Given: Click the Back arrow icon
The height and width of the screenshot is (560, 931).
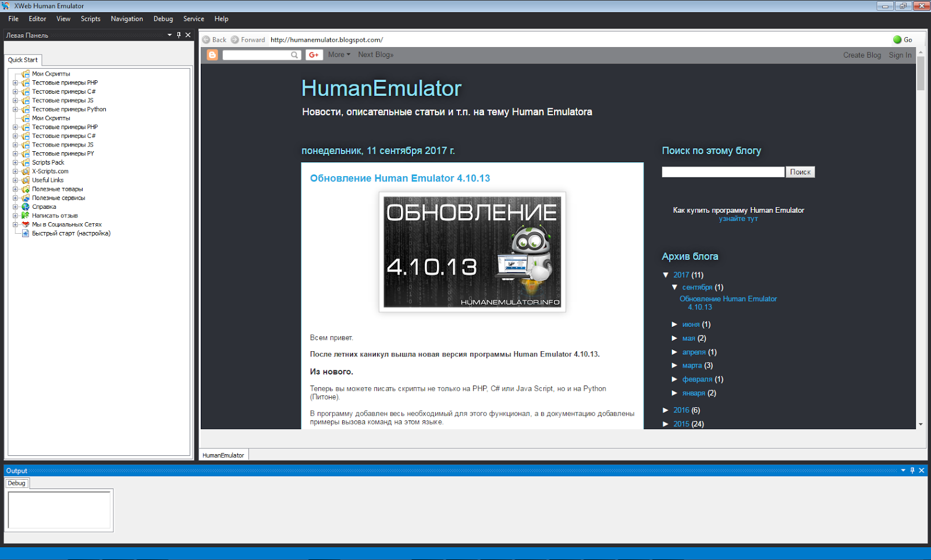Looking at the screenshot, I should tap(206, 40).
